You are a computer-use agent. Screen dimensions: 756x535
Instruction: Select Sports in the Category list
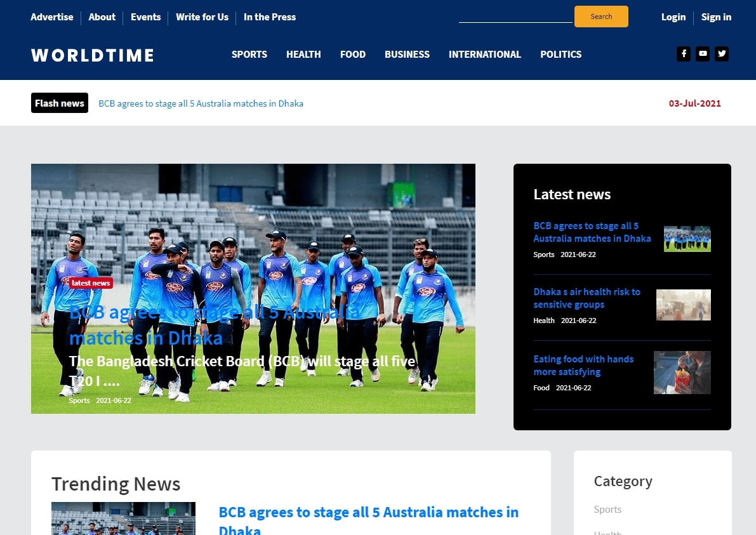pos(607,509)
